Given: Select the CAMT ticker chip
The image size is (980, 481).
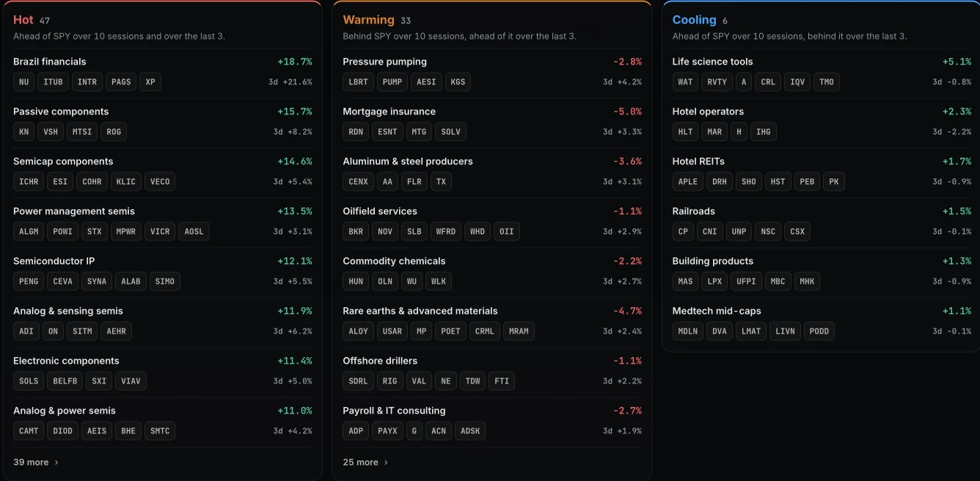Looking at the screenshot, I should [x=29, y=431].
